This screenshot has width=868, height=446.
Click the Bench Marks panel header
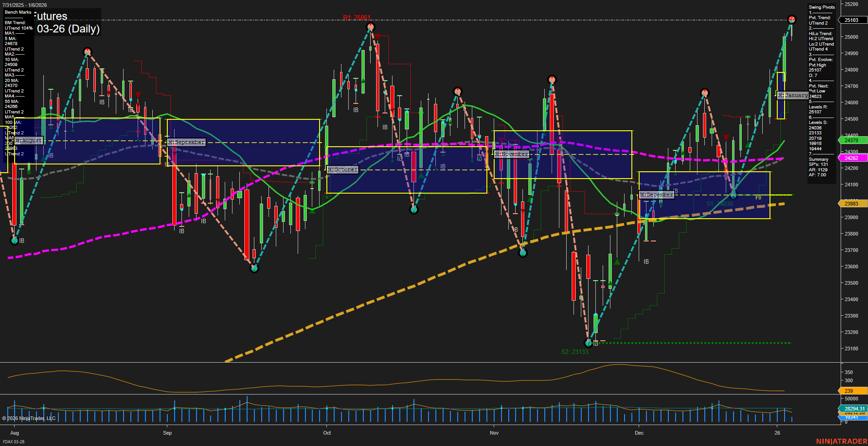coord(17,12)
